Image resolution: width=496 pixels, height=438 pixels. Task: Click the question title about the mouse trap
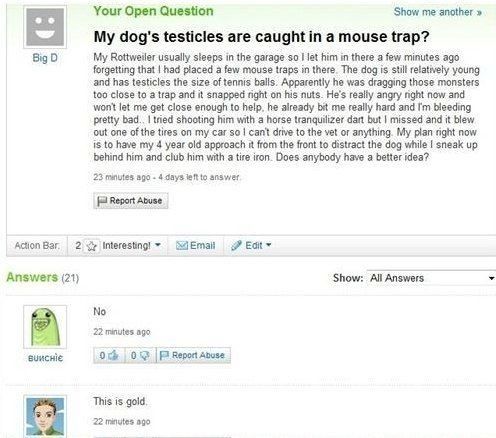click(261, 37)
